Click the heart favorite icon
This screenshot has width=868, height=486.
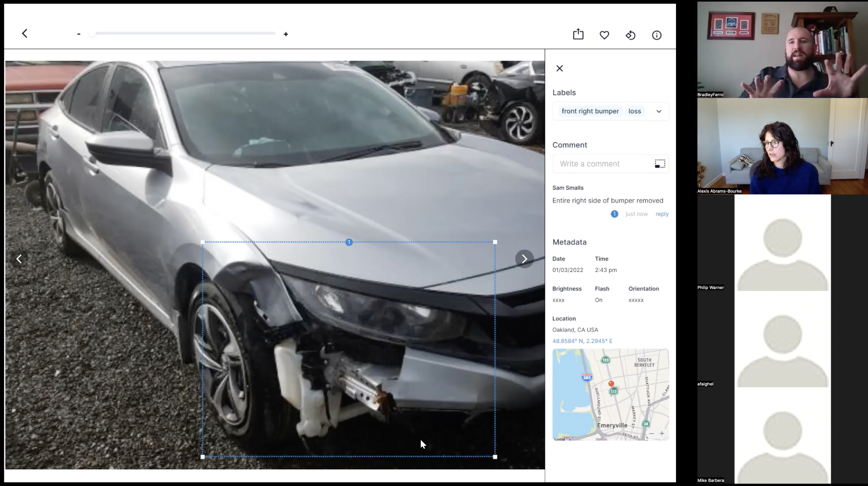pos(604,35)
